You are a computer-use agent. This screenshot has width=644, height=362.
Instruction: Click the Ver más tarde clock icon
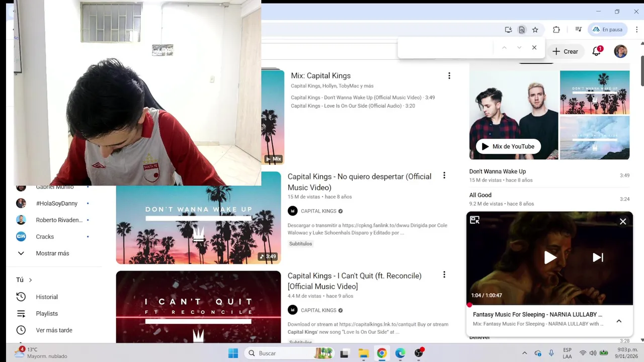tap(21, 330)
